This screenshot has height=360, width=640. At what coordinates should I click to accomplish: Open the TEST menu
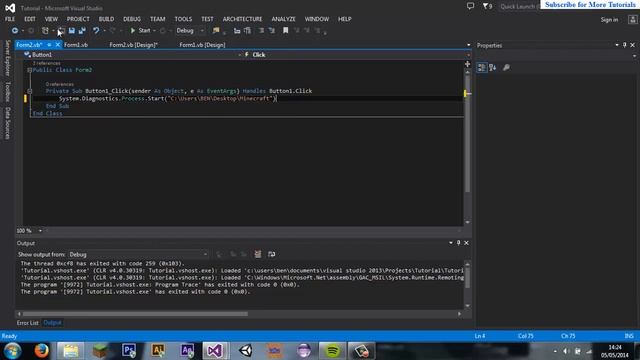point(207,19)
